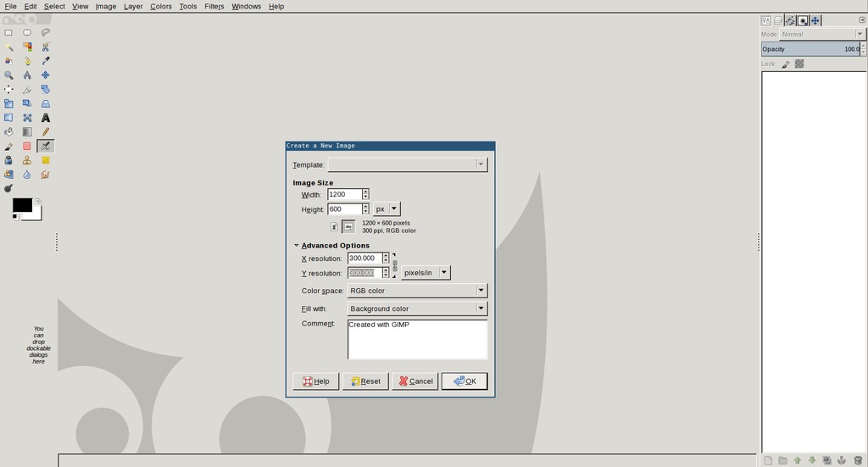868x467 pixels.
Task: Click OK to create the image
Action: tap(465, 381)
